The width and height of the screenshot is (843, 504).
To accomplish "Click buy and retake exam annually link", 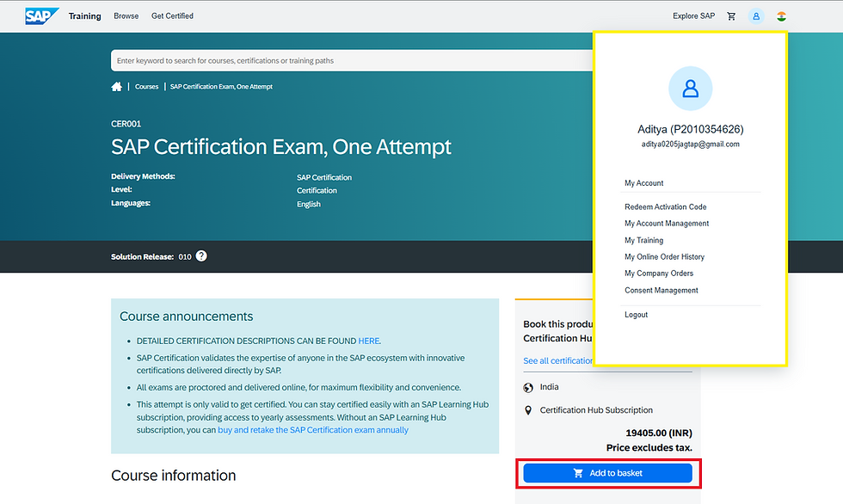I will pos(313,430).
